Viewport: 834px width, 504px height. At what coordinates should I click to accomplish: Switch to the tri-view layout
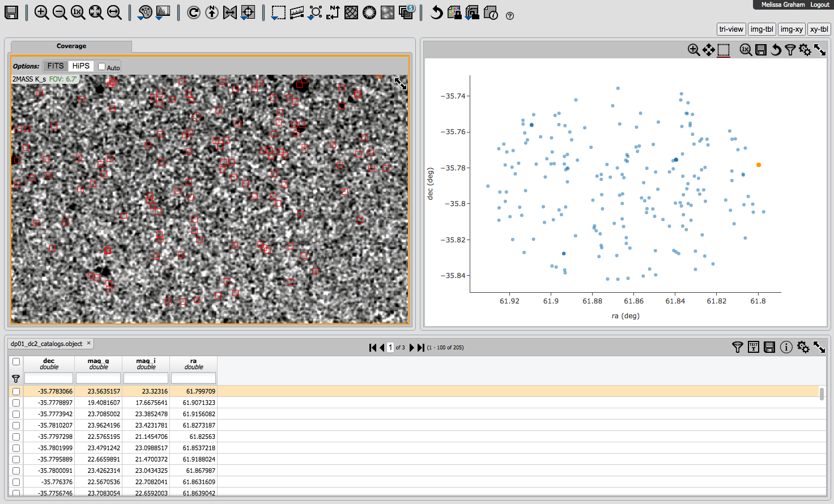point(731,29)
